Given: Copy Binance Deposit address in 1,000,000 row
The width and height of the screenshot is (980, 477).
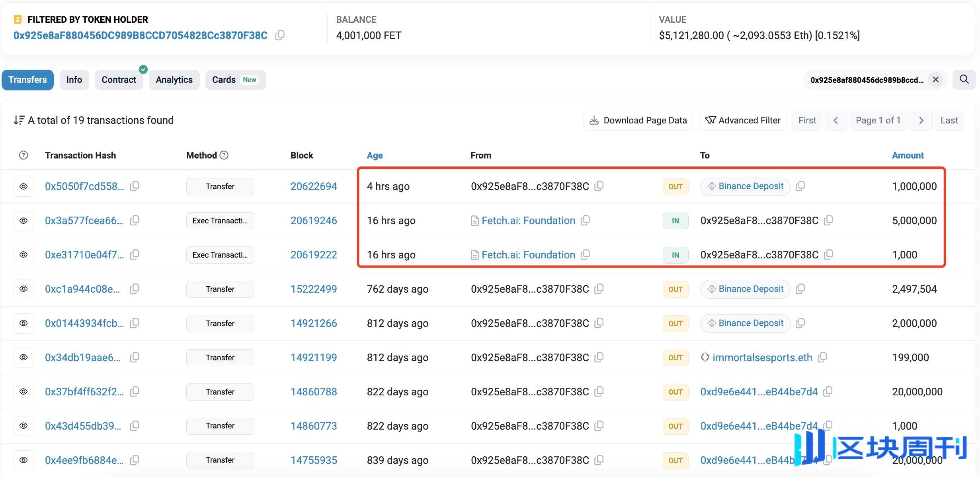Looking at the screenshot, I should pos(800,186).
